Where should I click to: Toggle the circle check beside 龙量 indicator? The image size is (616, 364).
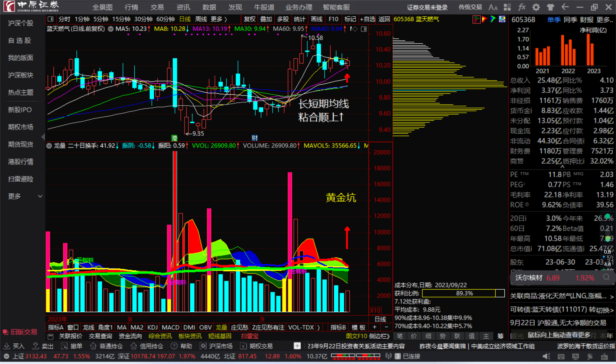click(x=49, y=146)
